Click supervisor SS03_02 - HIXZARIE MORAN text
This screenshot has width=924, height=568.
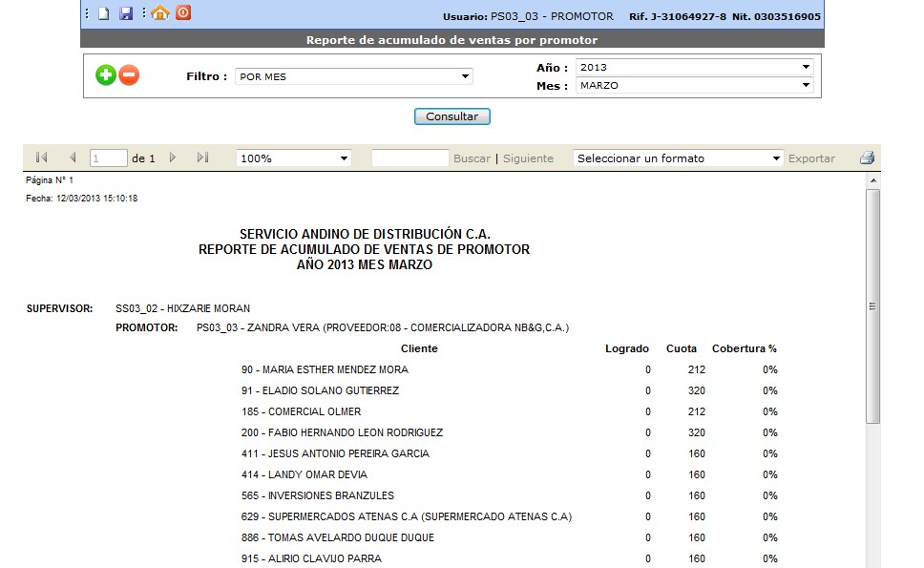pos(182,308)
